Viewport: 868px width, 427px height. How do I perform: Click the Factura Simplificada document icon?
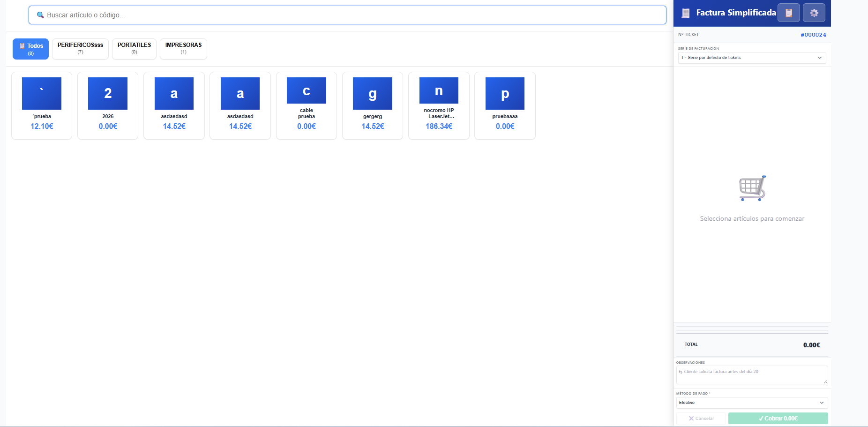pos(686,13)
